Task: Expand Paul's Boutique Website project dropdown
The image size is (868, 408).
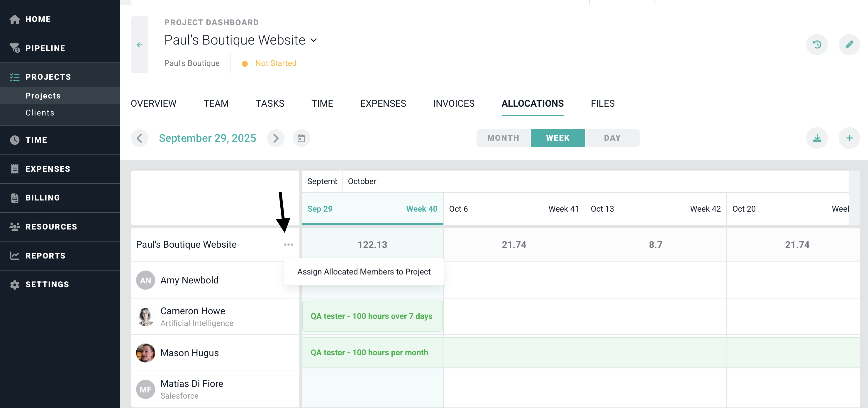Action: point(313,40)
